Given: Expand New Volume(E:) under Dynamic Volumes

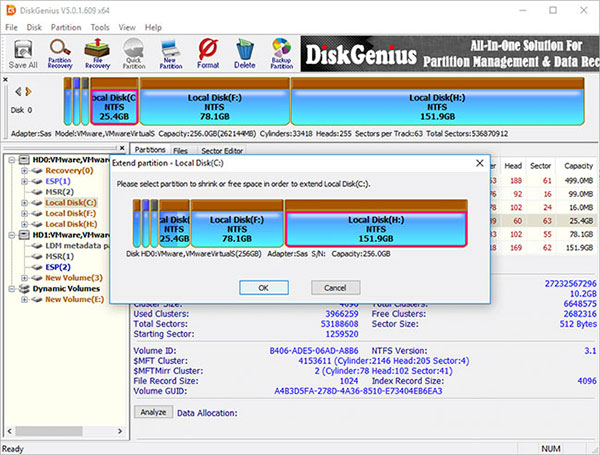Looking at the screenshot, I should click(x=23, y=299).
